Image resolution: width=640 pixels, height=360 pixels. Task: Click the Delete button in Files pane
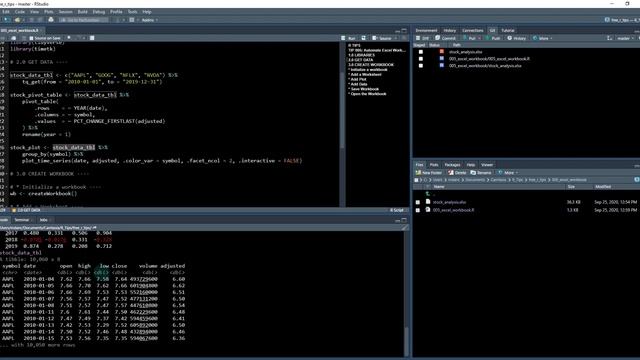coord(457,173)
